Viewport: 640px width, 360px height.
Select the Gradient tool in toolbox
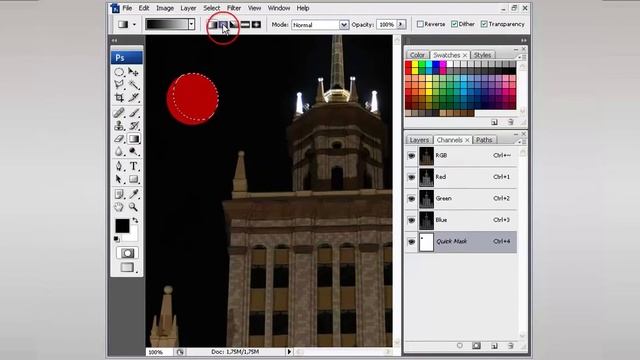(133, 139)
